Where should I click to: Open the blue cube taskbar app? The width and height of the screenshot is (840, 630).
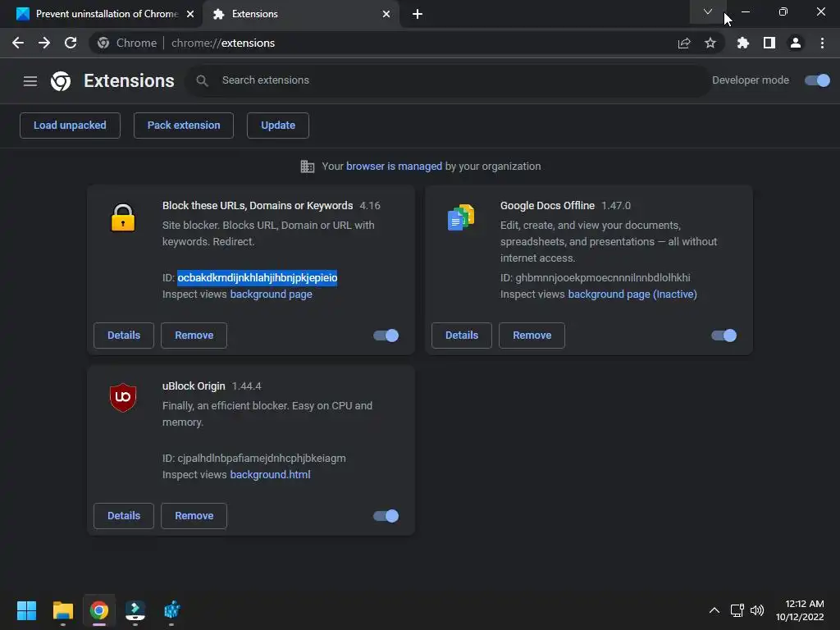click(x=171, y=610)
